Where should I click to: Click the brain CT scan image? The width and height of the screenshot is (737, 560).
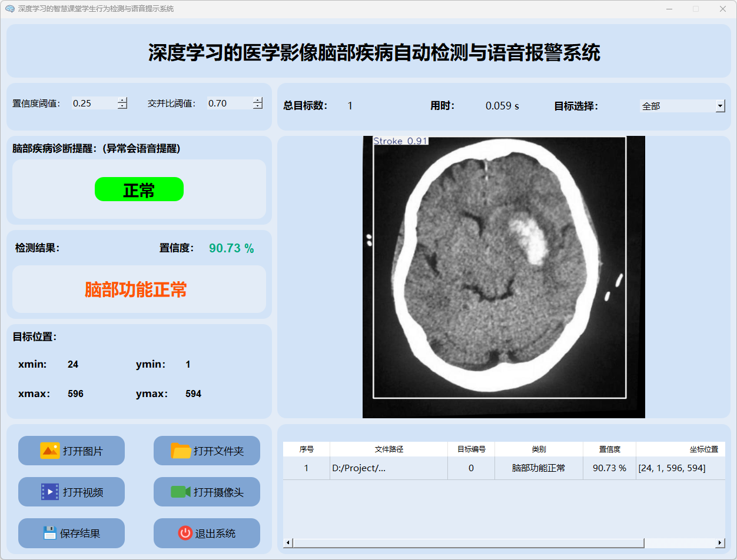point(504,277)
